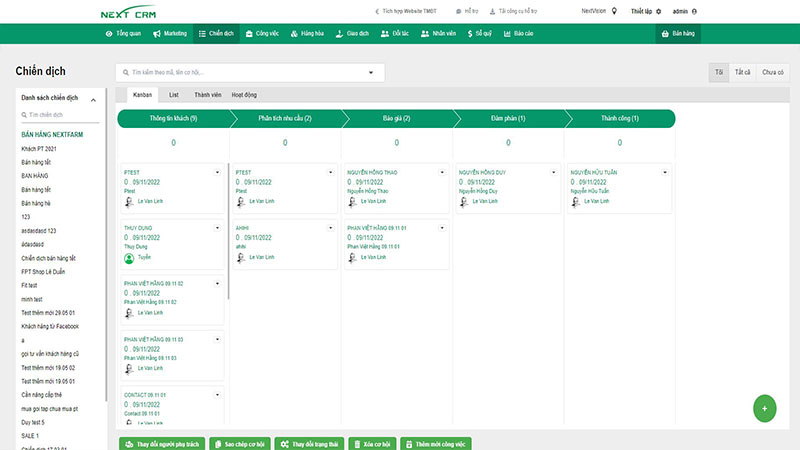Screen dimensions: 800x450
Task: Click the search magnifier icon in search bar
Action: (125, 72)
